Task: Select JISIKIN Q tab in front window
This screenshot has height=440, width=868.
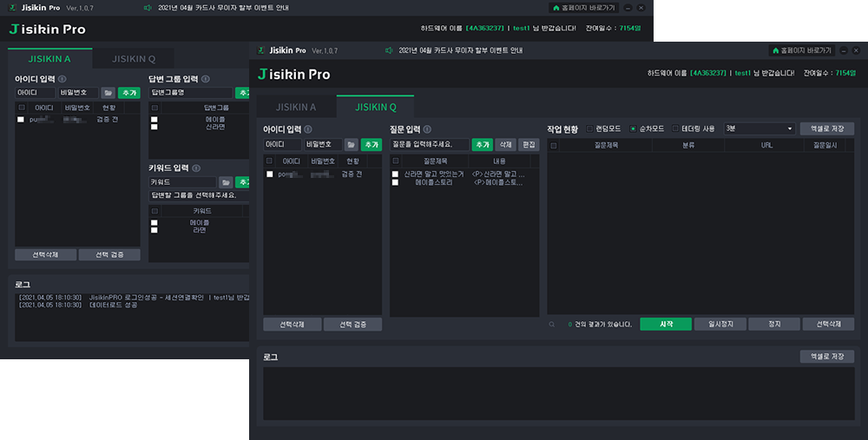Action: [x=375, y=107]
